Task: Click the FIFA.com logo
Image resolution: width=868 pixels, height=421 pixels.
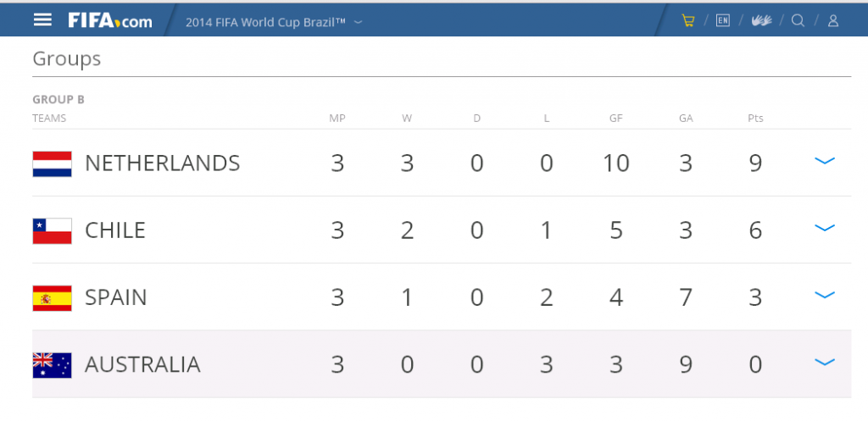Action: pyautogui.click(x=110, y=21)
